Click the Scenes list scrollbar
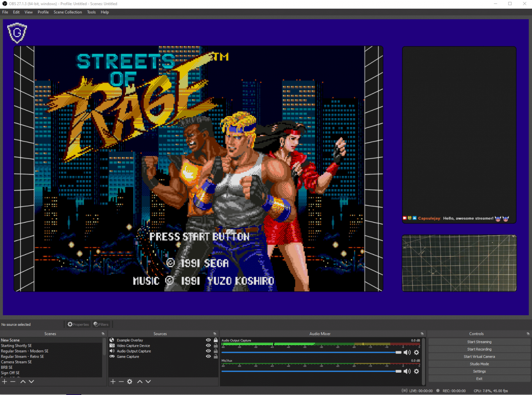532x395 pixels. (104, 347)
